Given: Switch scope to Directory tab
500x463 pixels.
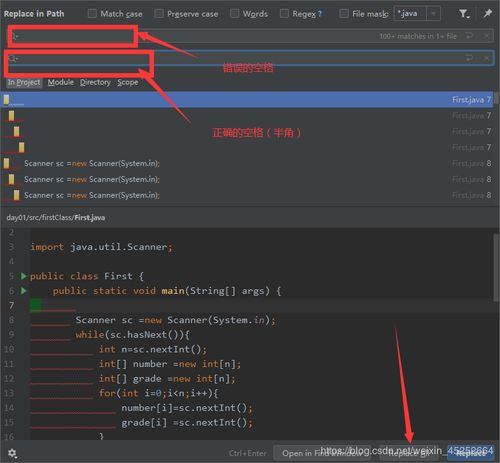Looking at the screenshot, I should tap(95, 82).
